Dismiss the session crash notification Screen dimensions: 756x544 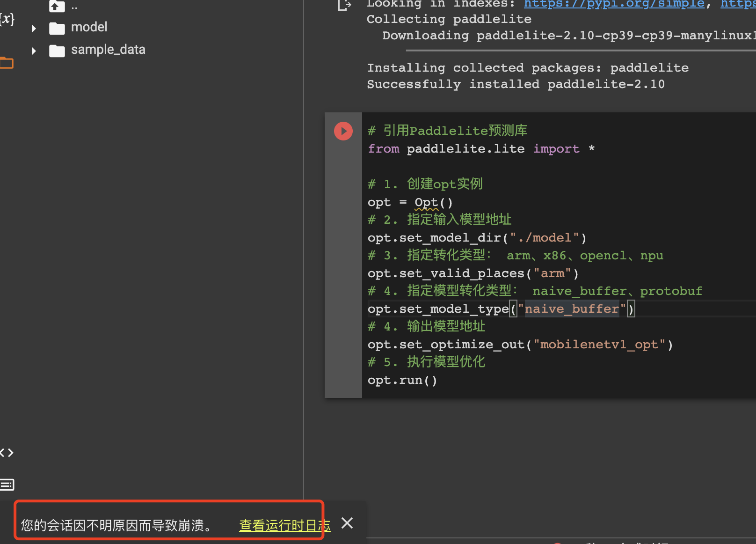tap(347, 523)
